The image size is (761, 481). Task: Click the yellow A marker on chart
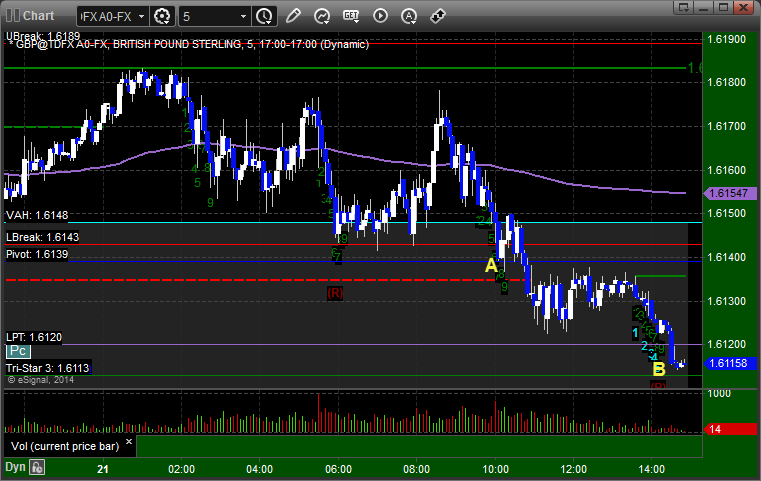[x=492, y=265]
